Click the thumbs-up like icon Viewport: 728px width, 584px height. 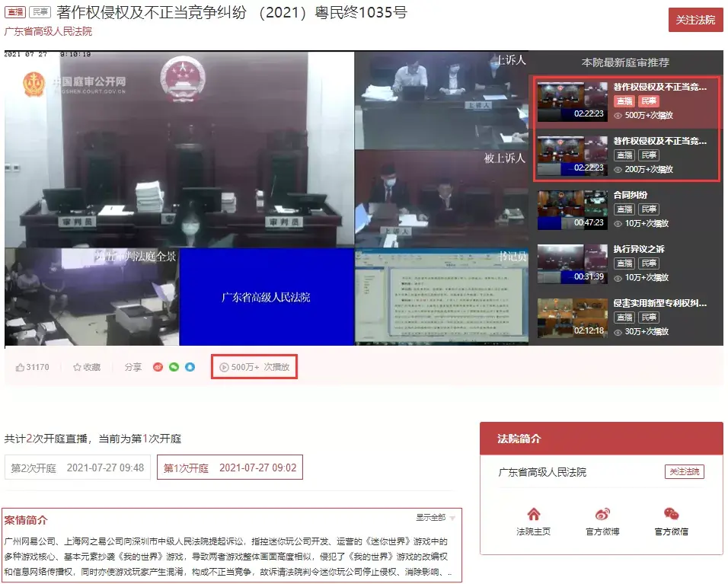pyautogui.click(x=20, y=367)
